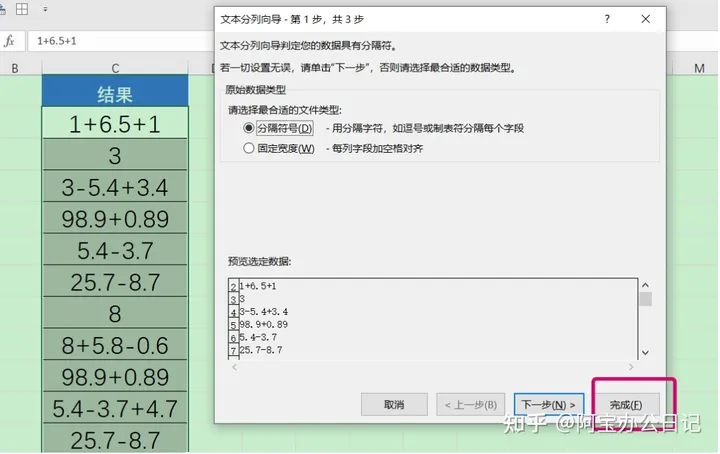Close the text wizard dialog
Image resolution: width=720 pixels, height=454 pixels.
(x=650, y=19)
